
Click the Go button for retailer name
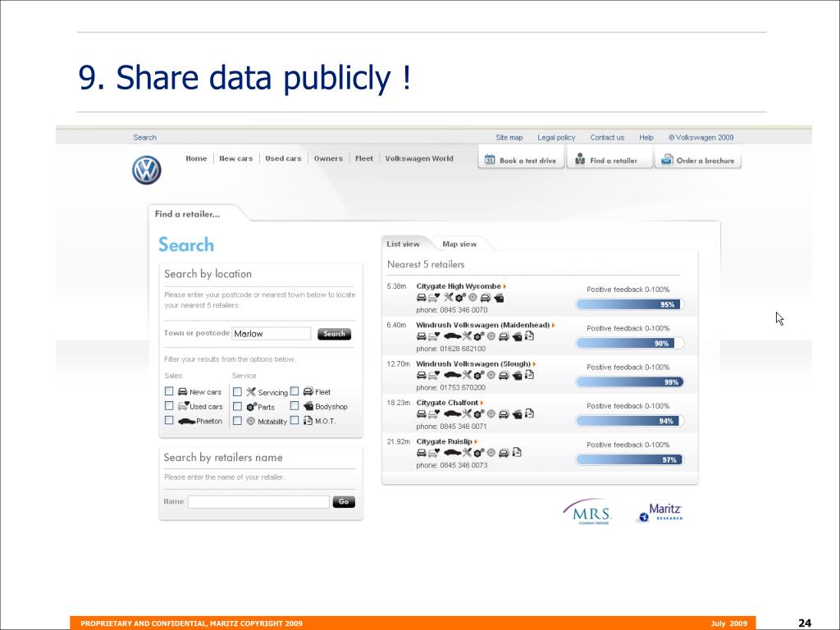[344, 502]
